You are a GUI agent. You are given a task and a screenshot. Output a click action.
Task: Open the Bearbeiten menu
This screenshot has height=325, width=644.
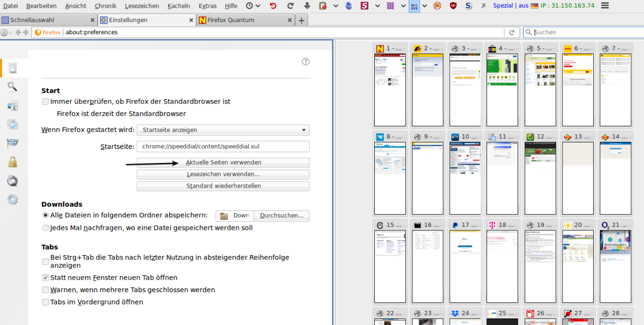pyautogui.click(x=42, y=6)
